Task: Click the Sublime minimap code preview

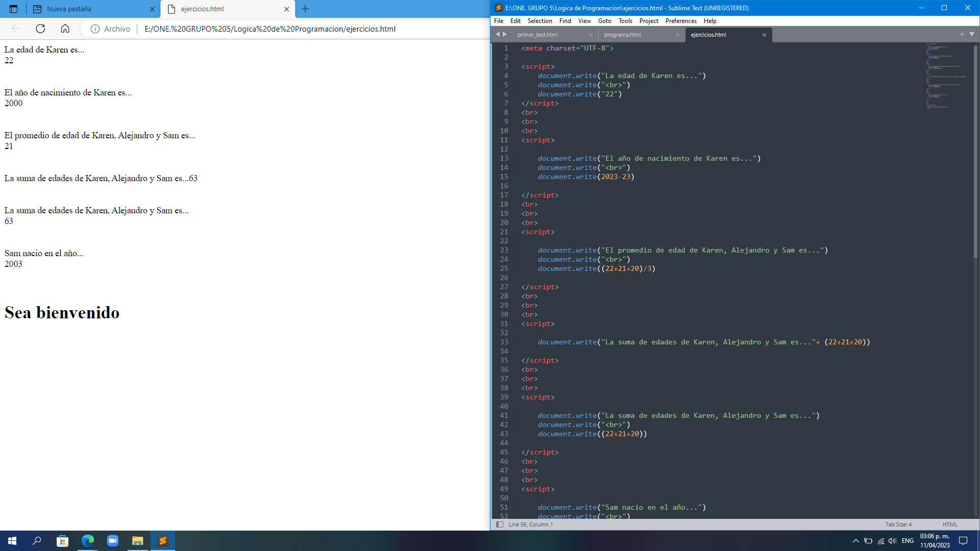Action: click(945, 77)
